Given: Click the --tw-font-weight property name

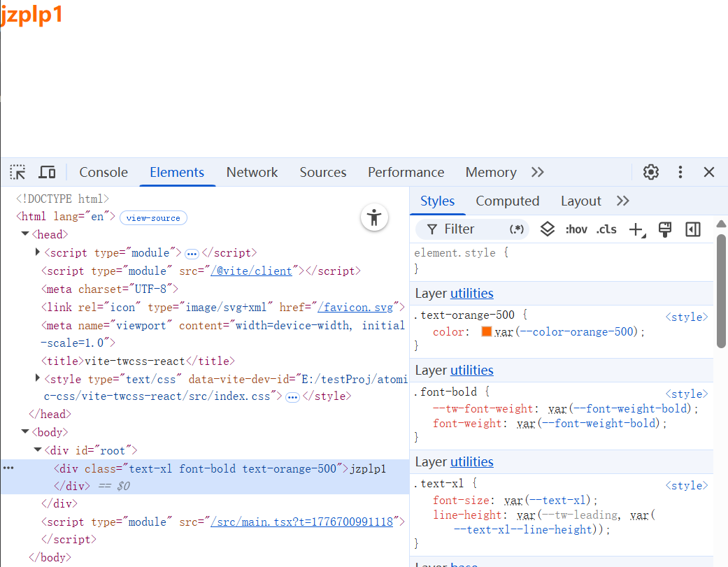Looking at the screenshot, I should pos(483,409).
